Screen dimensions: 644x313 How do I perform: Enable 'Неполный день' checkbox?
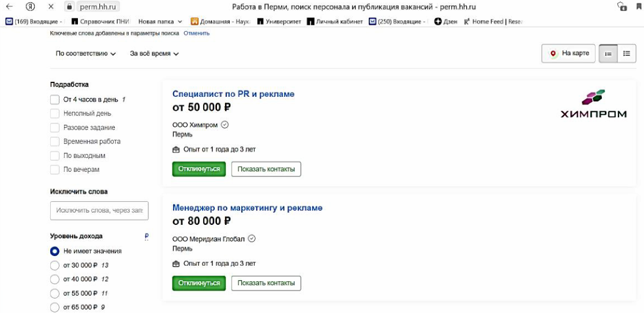55,114
